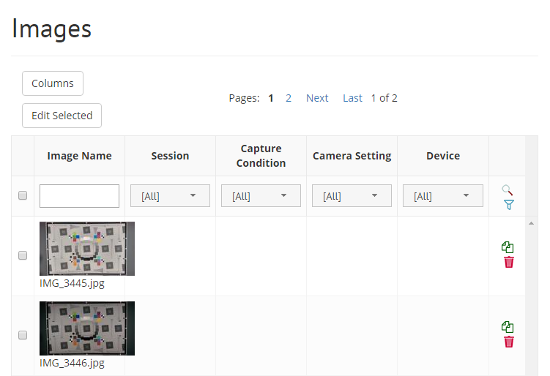Click the search magnifier icon in filter row
This screenshot has height=376, width=550.
pyautogui.click(x=507, y=190)
